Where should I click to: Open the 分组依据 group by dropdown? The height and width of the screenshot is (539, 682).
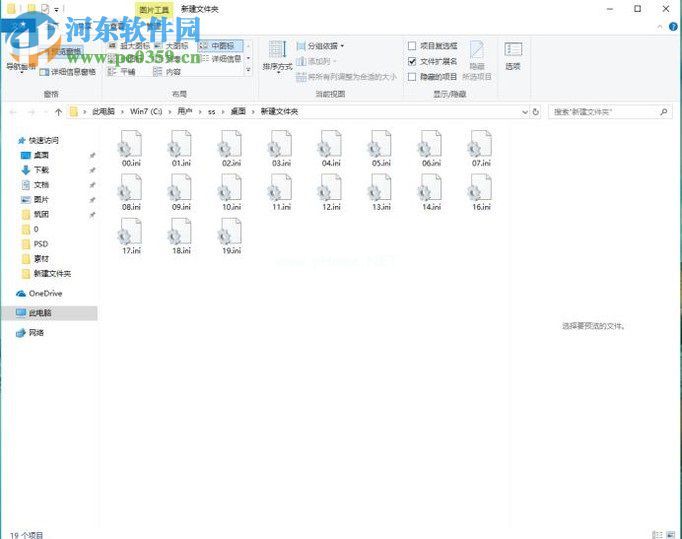(x=320, y=46)
